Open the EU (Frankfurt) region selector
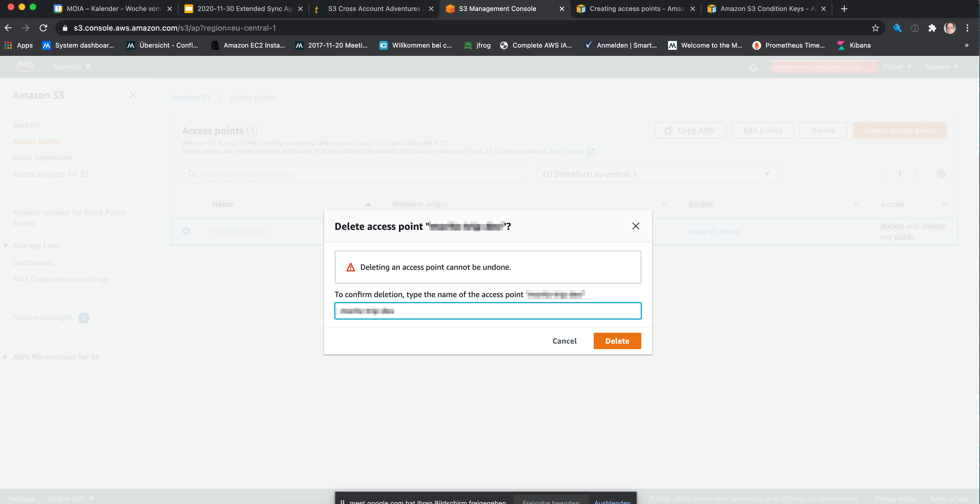 click(657, 174)
